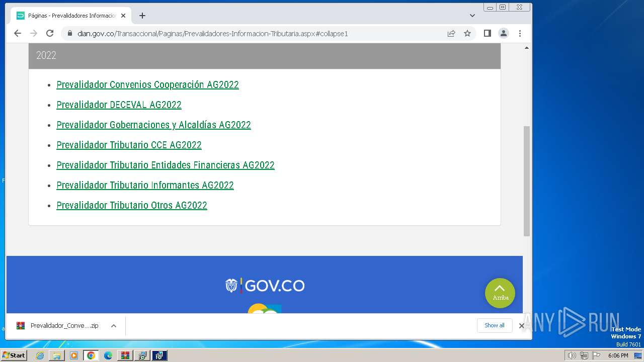This screenshot has height=362, width=644.
Task: Open tab search dropdown arrow
Action: tap(472, 16)
